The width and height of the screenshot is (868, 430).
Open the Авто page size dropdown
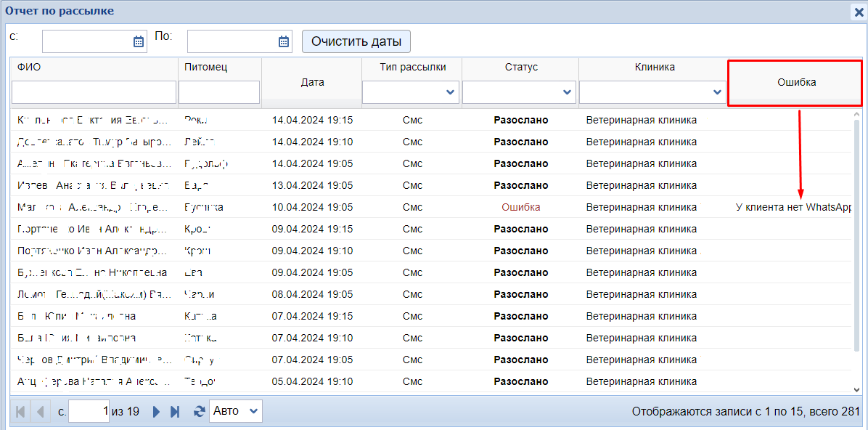click(236, 411)
